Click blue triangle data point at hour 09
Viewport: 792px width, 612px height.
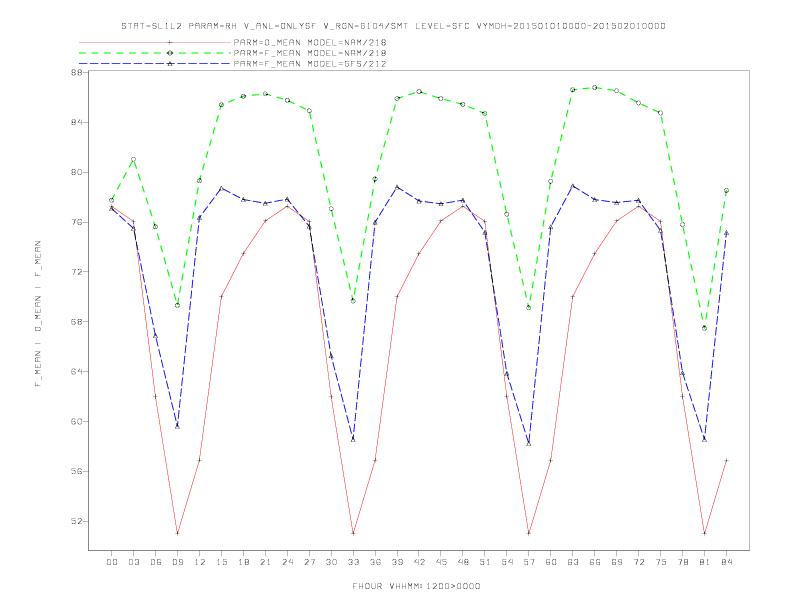coord(177,426)
